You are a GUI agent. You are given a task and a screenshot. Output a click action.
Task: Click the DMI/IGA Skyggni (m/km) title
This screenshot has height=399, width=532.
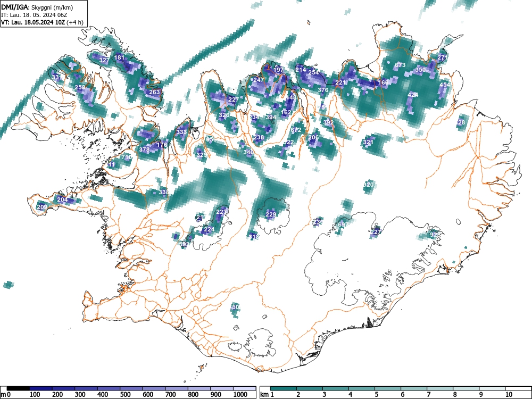[x=37, y=7]
